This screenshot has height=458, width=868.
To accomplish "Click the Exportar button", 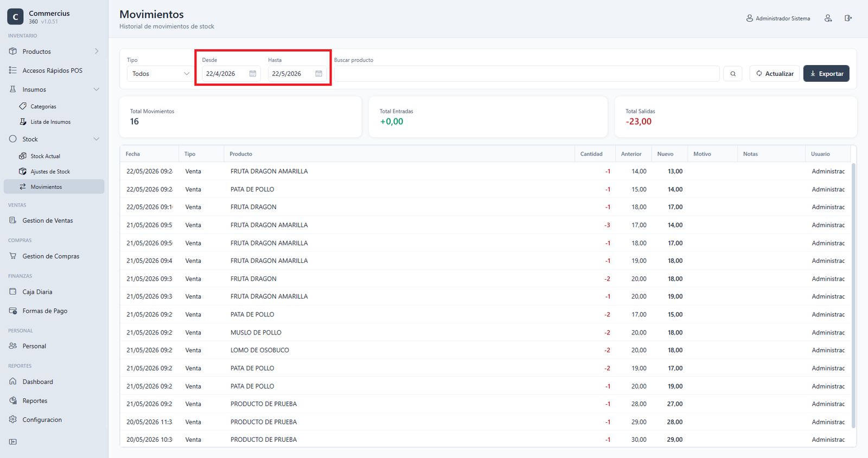I will coord(826,74).
